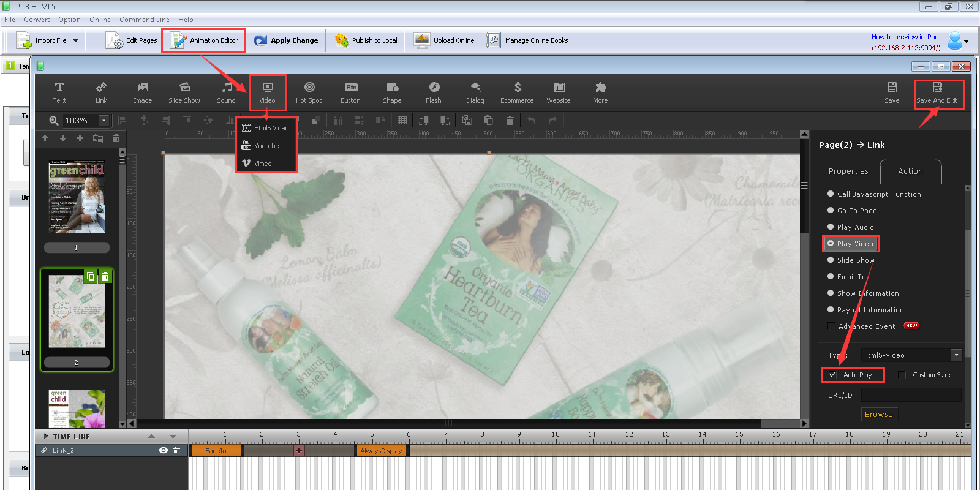Open the zoom percentage dropdown

pos(104,121)
